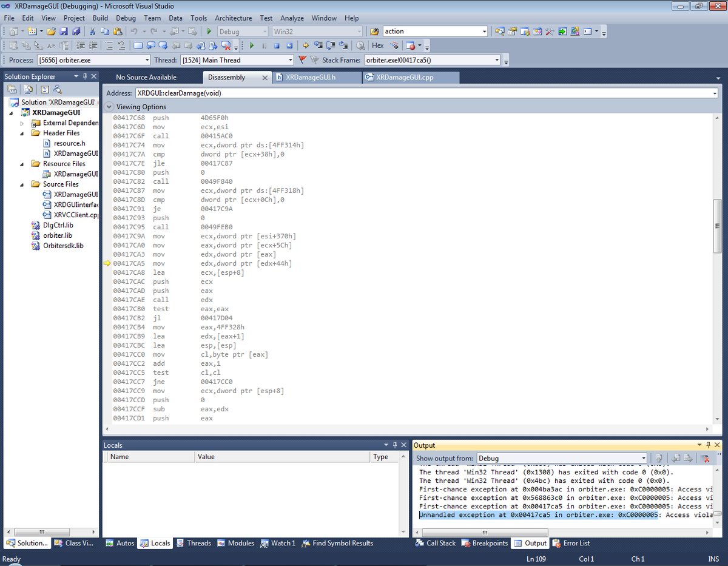Stop debugging with the square icon
Viewport: 728px width, 566px height.
[x=277, y=45]
